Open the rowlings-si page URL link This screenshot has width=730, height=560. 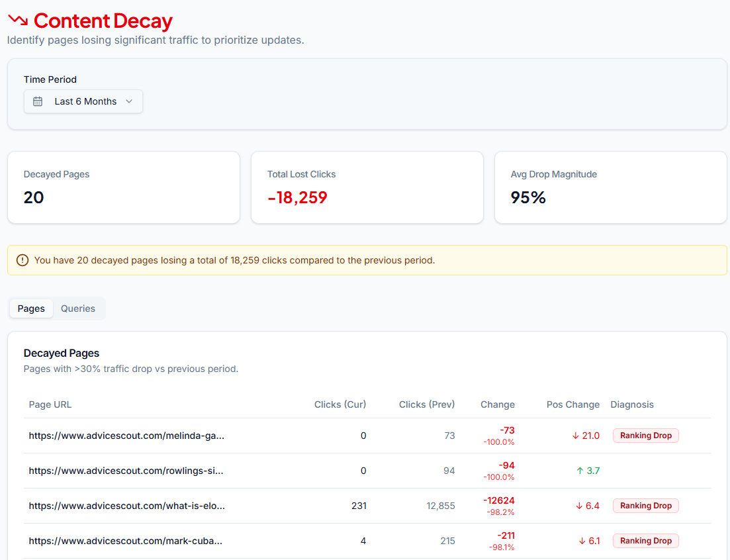pyautogui.click(x=126, y=471)
